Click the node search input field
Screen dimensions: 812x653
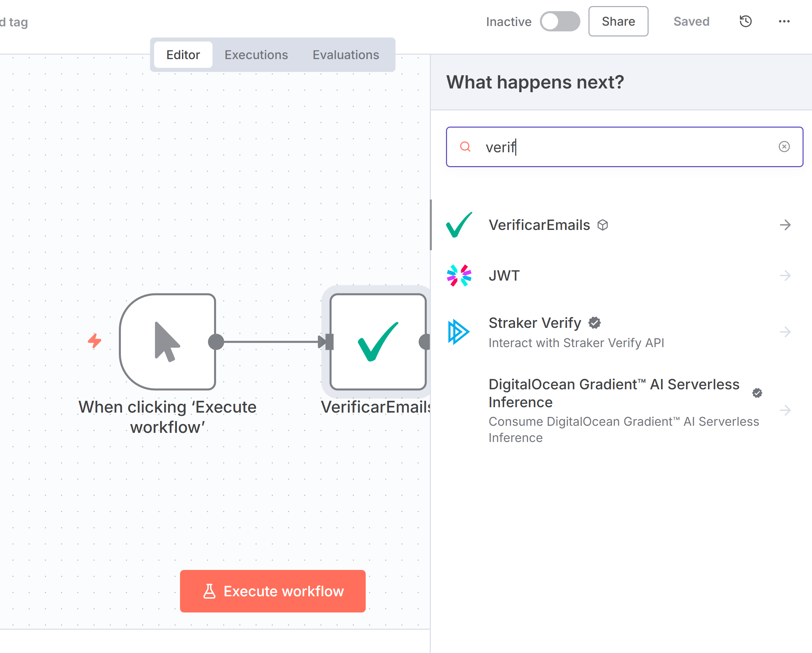[625, 147]
